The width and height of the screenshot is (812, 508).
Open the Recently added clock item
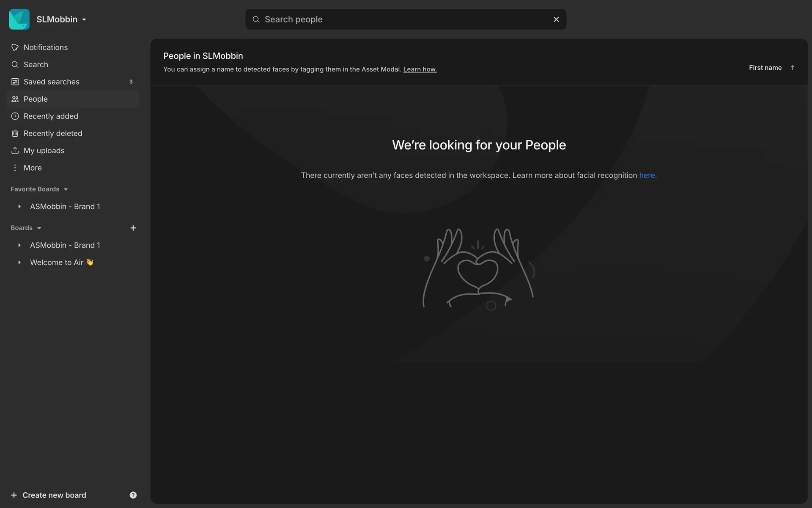pyautogui.click(x=15, y=116)
